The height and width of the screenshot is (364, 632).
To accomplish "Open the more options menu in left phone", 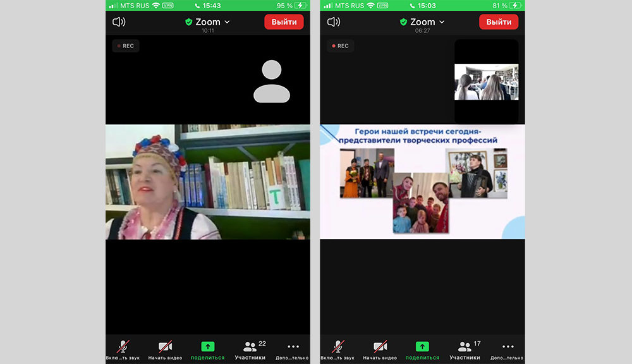I will [293, 349].
